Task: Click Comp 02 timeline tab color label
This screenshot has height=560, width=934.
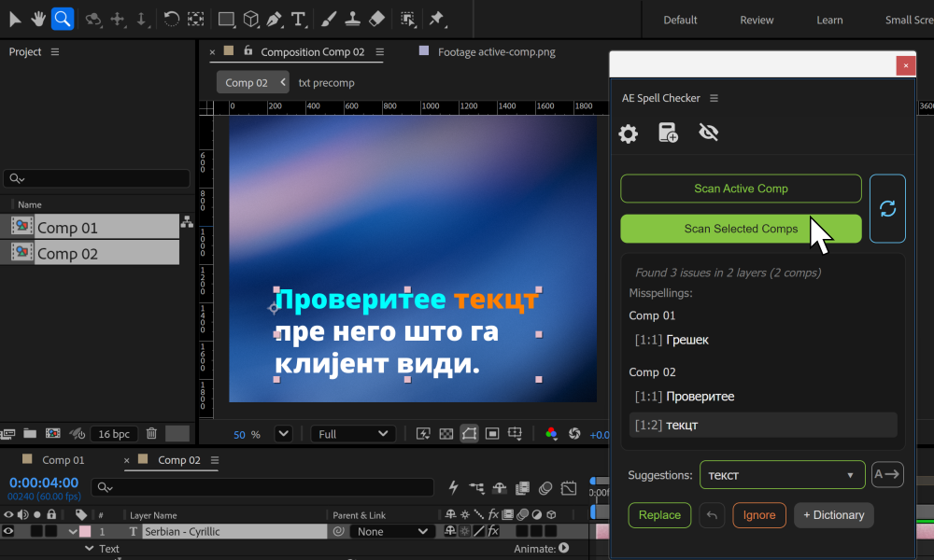Action: 142,459
